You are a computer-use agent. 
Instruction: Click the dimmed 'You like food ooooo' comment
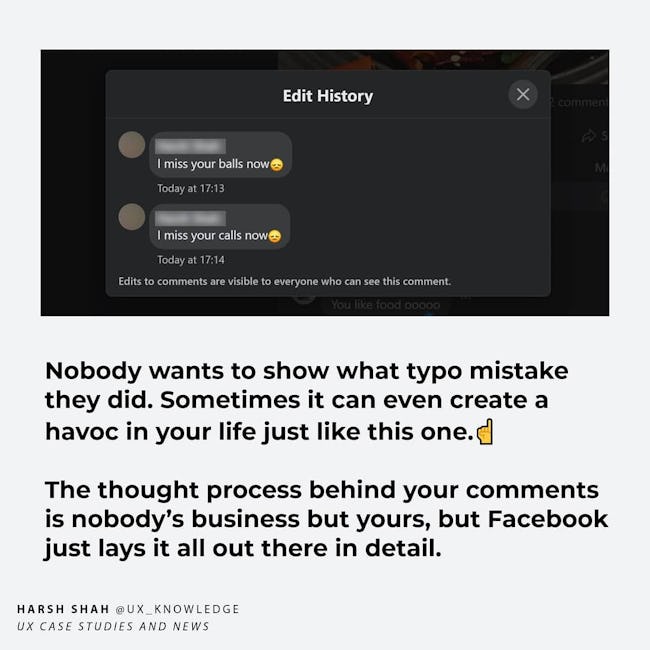click(386, 305)
